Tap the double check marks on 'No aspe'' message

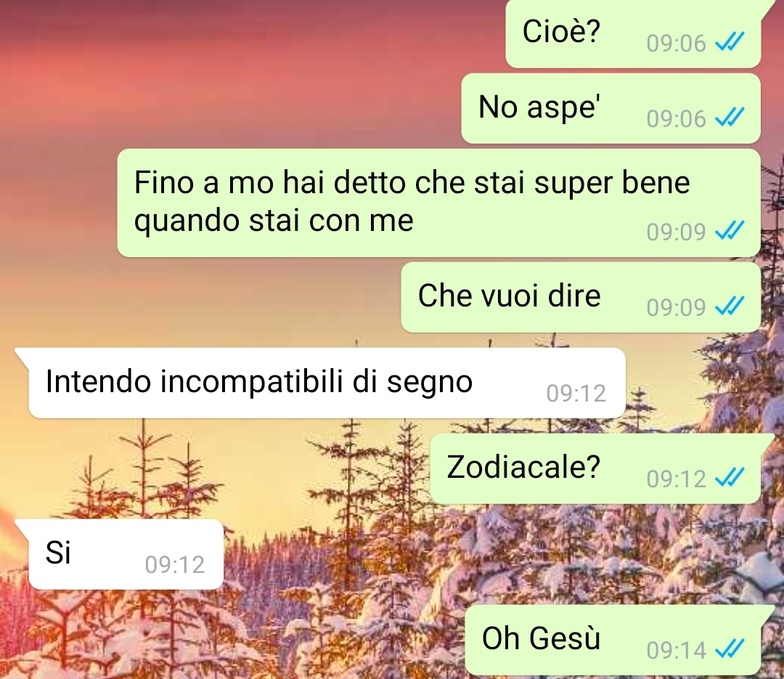coord(730,117)
